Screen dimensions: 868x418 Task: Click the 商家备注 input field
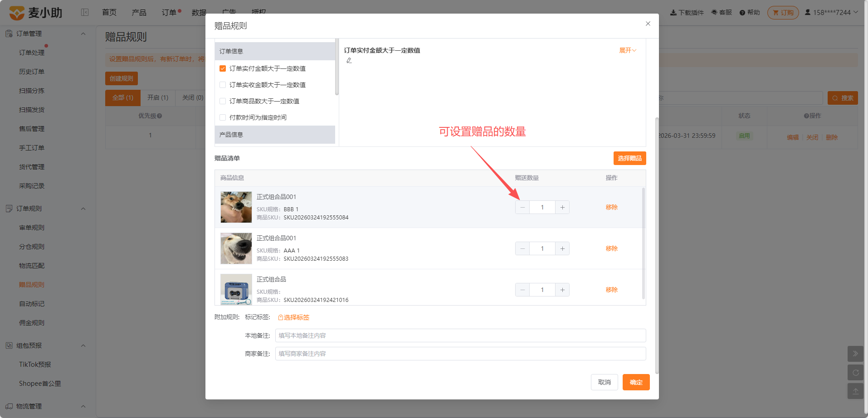(x=460, y=354)
